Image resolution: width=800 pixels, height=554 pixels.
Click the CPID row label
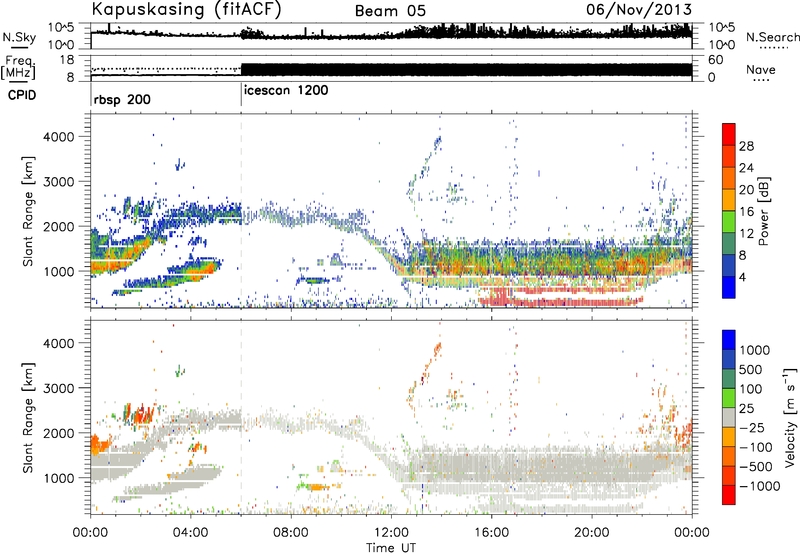pyautogui.click(x=22, y=95)
